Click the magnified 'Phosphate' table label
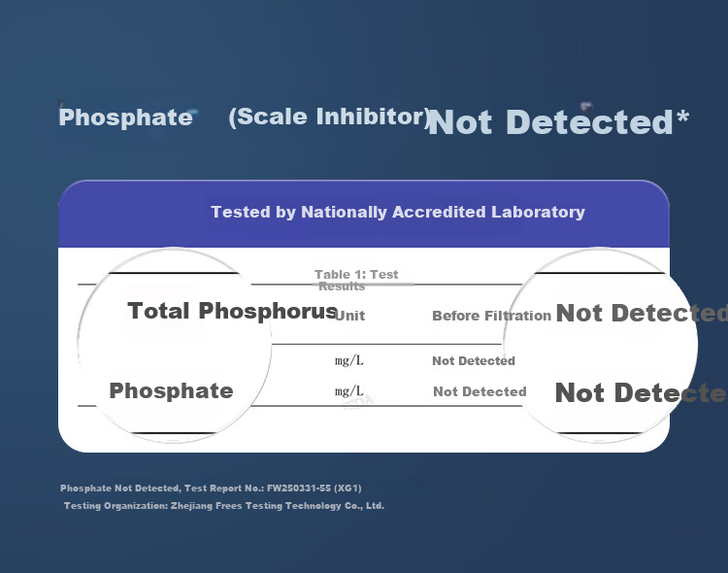The height and width of the screenshot is (573, 728). (171, 390)
